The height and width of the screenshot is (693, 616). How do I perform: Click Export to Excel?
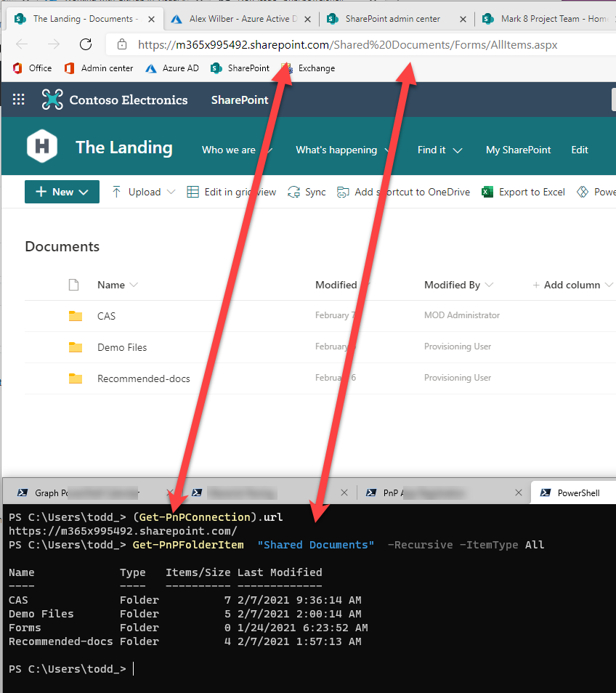coord(523,192)
